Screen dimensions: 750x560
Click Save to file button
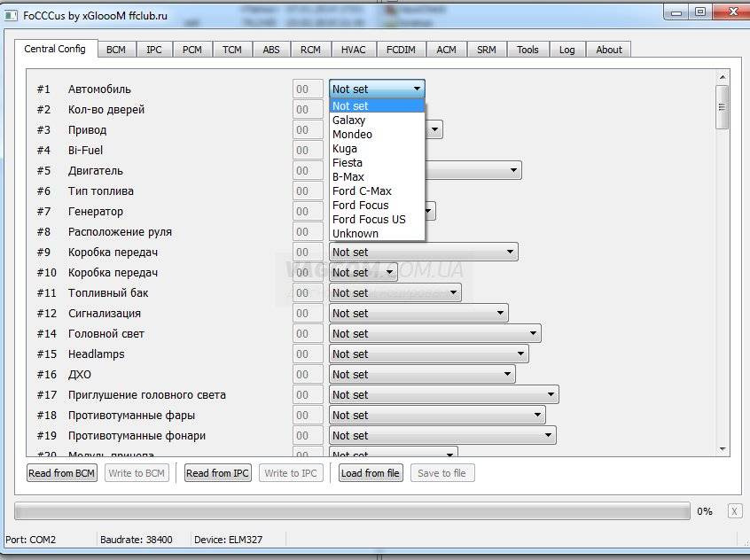442,473
